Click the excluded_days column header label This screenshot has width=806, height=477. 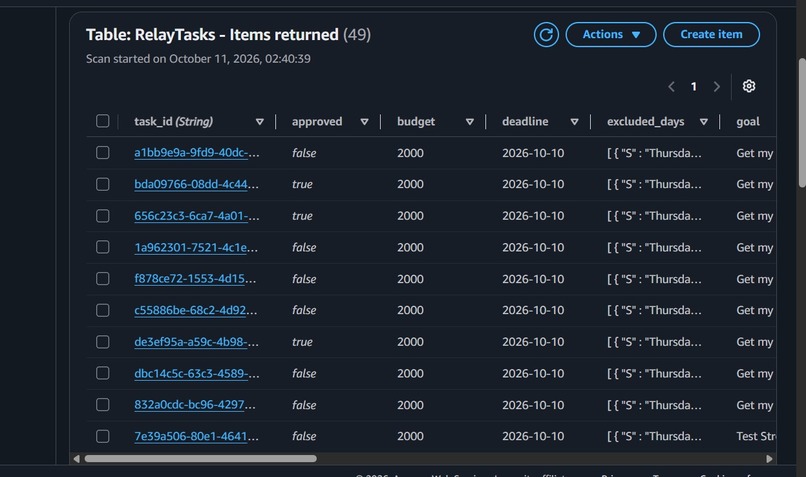coord(646,122)
